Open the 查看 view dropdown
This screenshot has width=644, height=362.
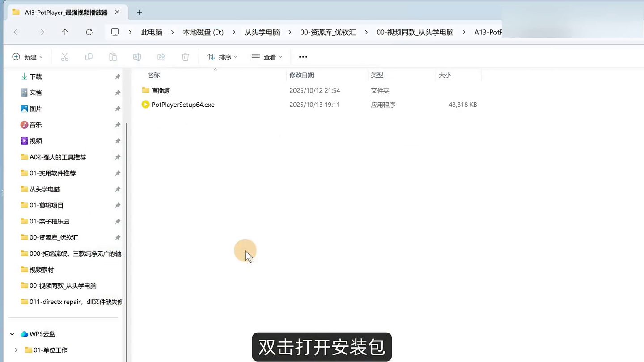267,57
